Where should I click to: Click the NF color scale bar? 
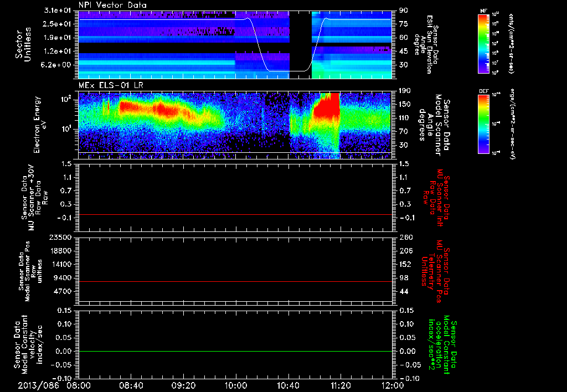pos(484,43)
